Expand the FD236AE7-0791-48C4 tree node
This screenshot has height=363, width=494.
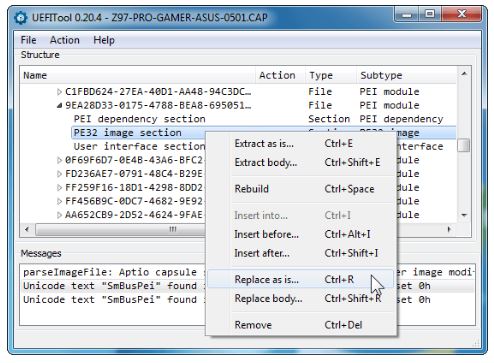click(x=59, y=174)
